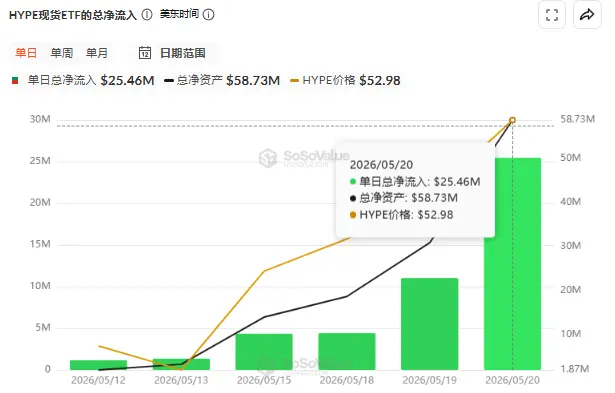Click the $58.73M value in the legend

[253, 80]
